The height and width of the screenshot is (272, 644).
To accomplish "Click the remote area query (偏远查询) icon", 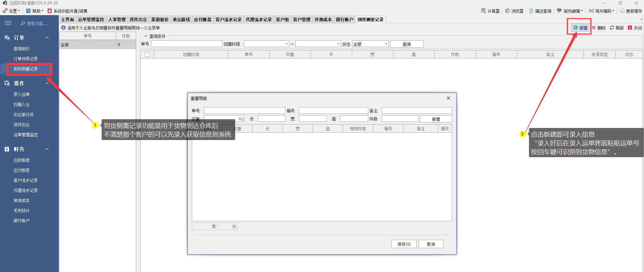I will (531, 11).
